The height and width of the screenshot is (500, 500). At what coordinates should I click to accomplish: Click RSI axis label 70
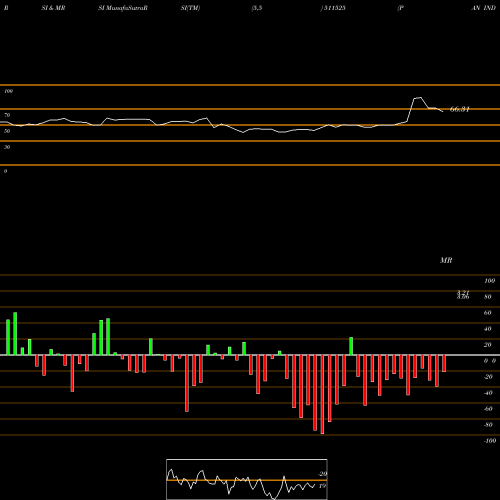7,115
